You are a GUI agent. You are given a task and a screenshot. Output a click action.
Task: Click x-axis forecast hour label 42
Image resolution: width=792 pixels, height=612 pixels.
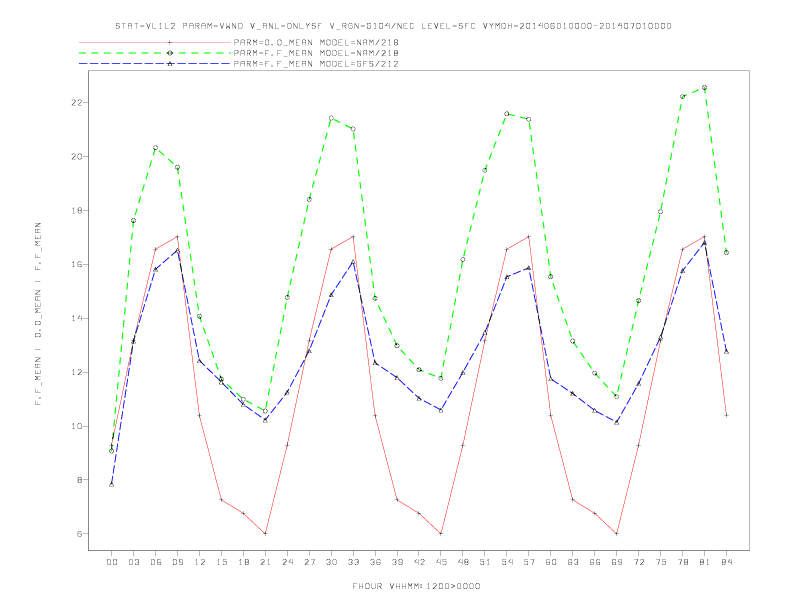419,562
